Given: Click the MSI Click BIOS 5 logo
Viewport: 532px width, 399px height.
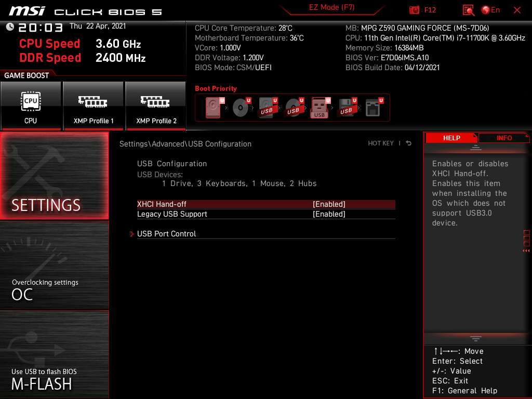Looking at the screenshot, I should (85, 11).
